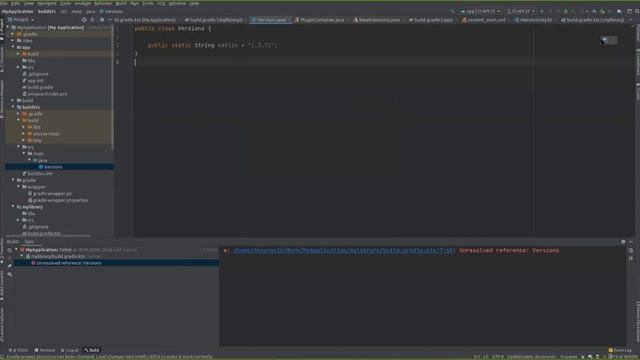Screen dimensions: 640x360
Task: Open the build.gradle.kts error file link
Action: [343, 251]
